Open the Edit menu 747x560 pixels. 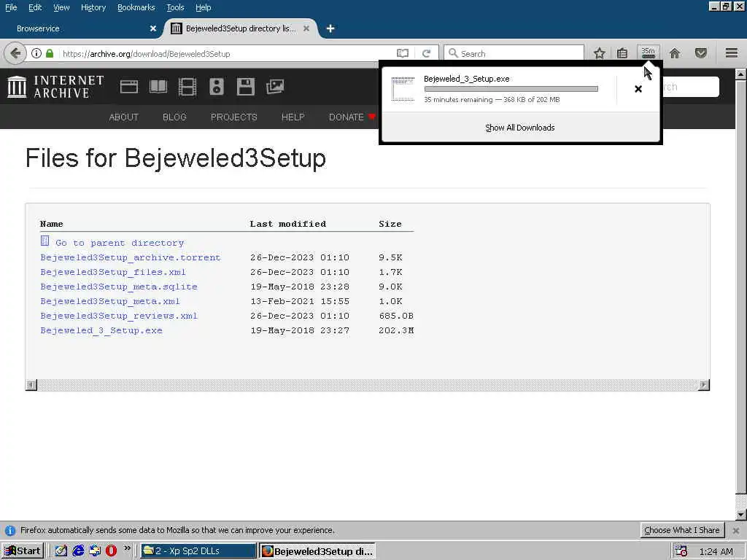[x=35, y=7]
